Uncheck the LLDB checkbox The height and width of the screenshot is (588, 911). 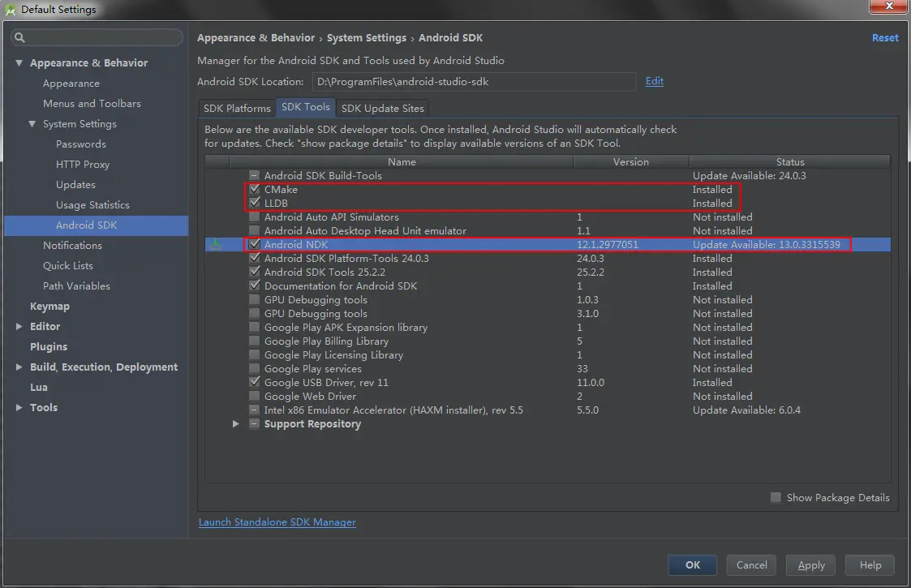coord(255,204)
